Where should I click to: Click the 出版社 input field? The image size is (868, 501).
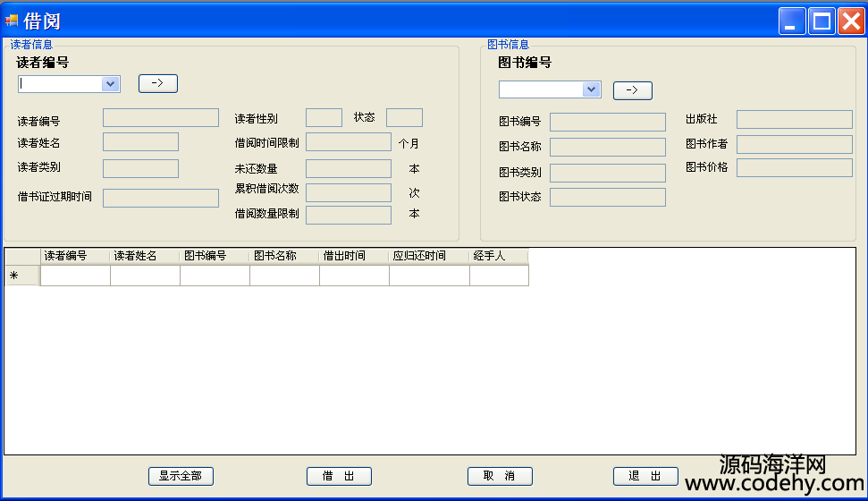tap(795, 119)
